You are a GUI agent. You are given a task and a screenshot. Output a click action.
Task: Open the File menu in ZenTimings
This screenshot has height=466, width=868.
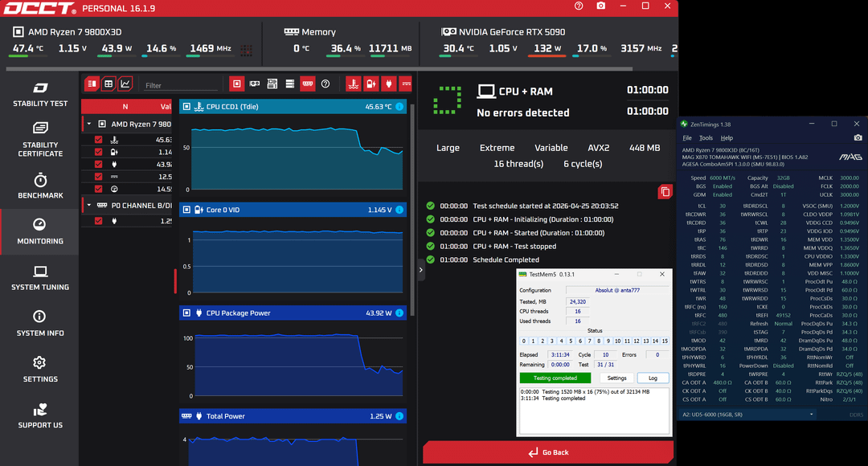pos(687,138)
